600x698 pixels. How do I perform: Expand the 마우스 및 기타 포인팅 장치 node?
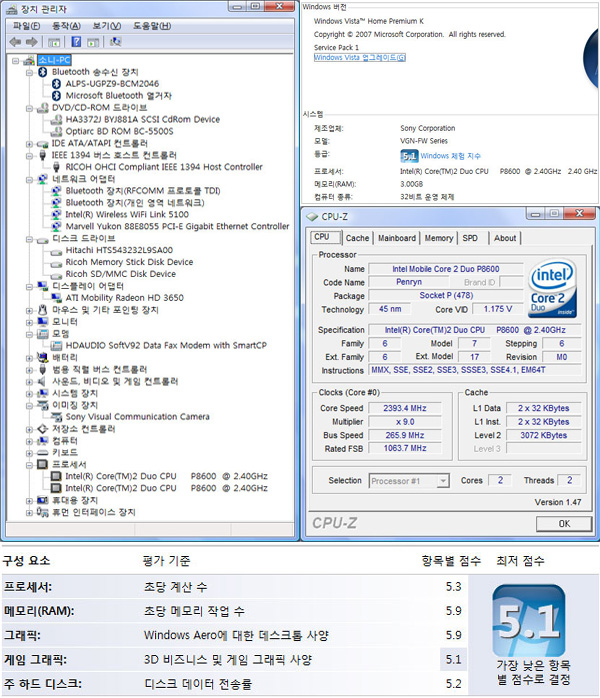29,310
